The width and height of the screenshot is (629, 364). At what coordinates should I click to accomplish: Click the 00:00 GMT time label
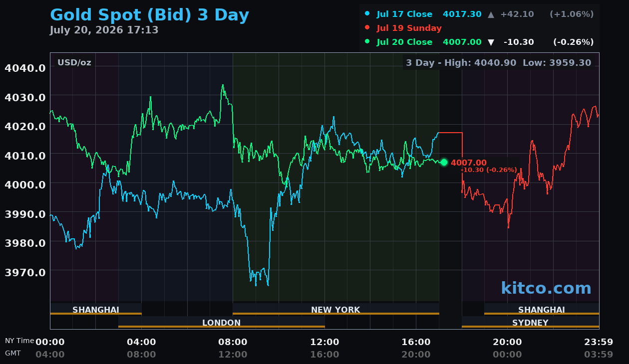pyautogui.click(x=507, y=355)
